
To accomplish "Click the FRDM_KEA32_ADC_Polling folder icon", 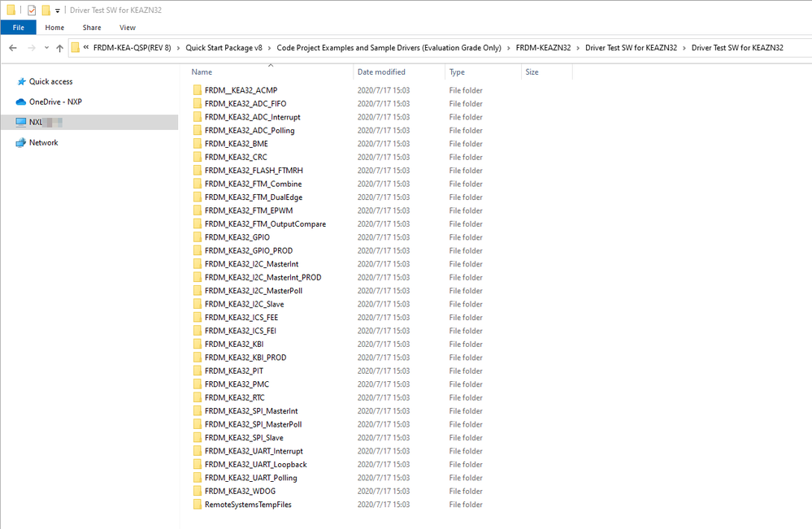I will click(x=198, y=131).
